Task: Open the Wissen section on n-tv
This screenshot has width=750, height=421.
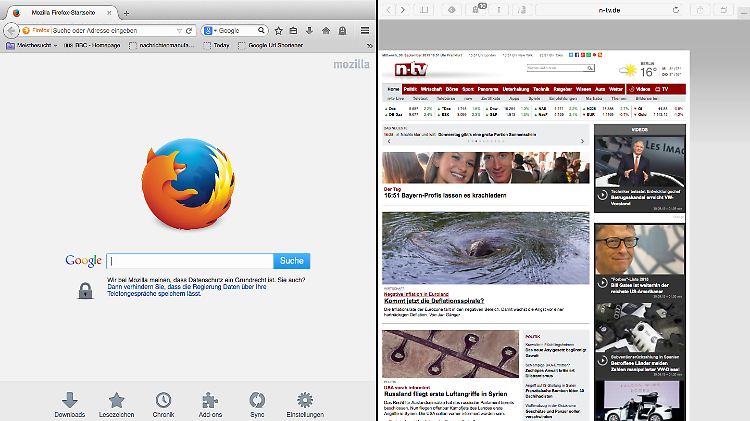Action: click(x=584, y=89)
